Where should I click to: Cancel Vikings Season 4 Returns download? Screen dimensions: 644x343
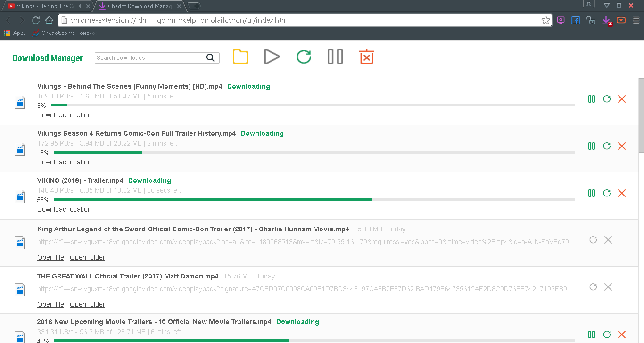pyautogui.click(x=622, y=146)
